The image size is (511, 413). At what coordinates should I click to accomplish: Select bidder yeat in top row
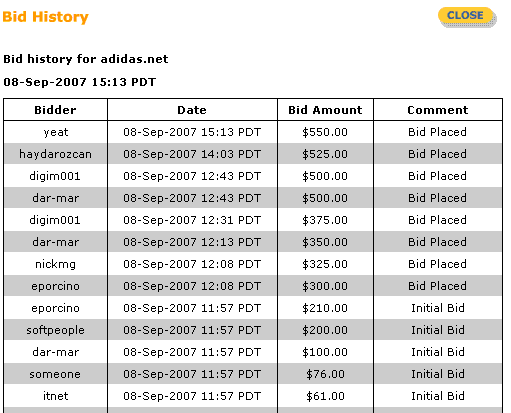(x=56, y=132)
